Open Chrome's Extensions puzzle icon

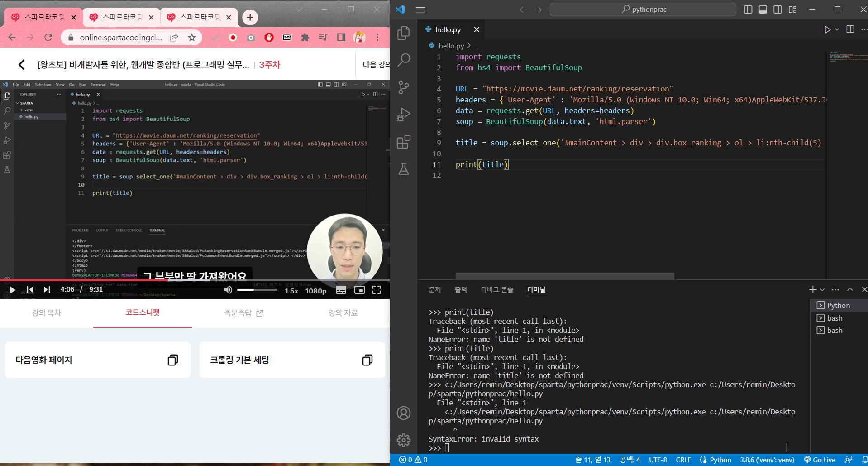coord(305,38)
